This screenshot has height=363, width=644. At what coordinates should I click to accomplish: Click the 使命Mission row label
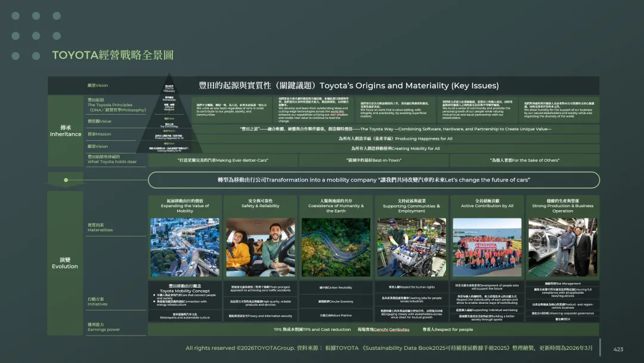coord(100,134)
